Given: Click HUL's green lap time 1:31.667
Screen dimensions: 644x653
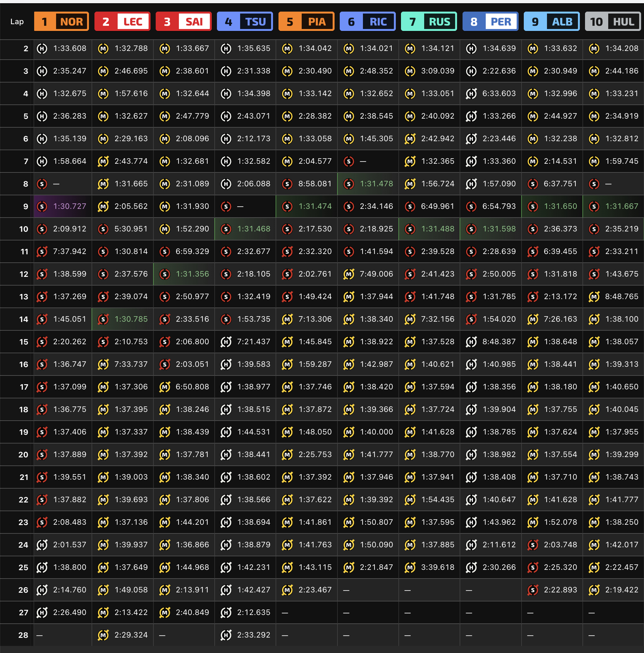Looking at the screenshot, I should click(622, 207).
